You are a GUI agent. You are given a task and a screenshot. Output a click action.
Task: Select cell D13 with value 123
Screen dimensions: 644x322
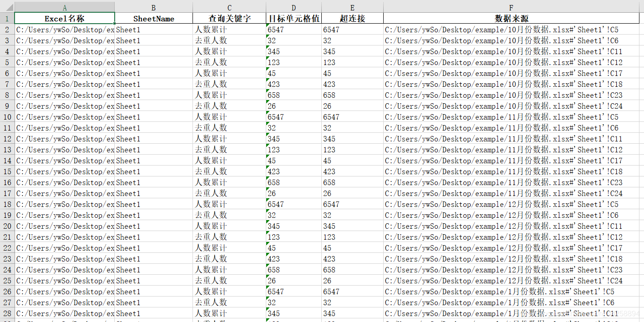[294, 150]
